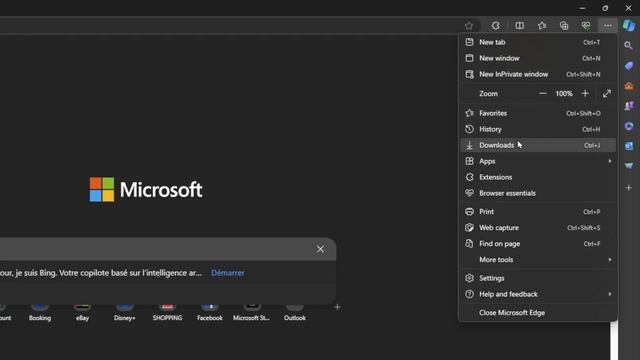Expand the Apps submenu

(538, 161)
